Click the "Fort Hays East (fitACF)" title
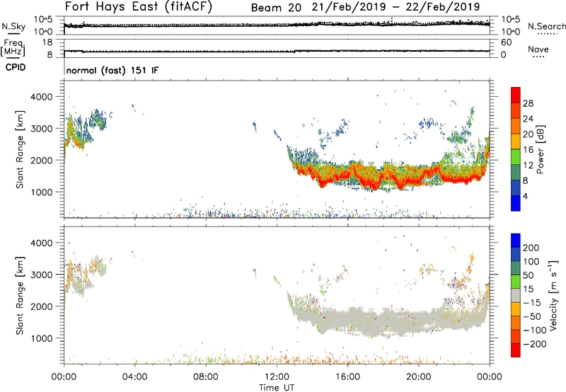Viewport: 566px width, 392px height. coord(139,7)
